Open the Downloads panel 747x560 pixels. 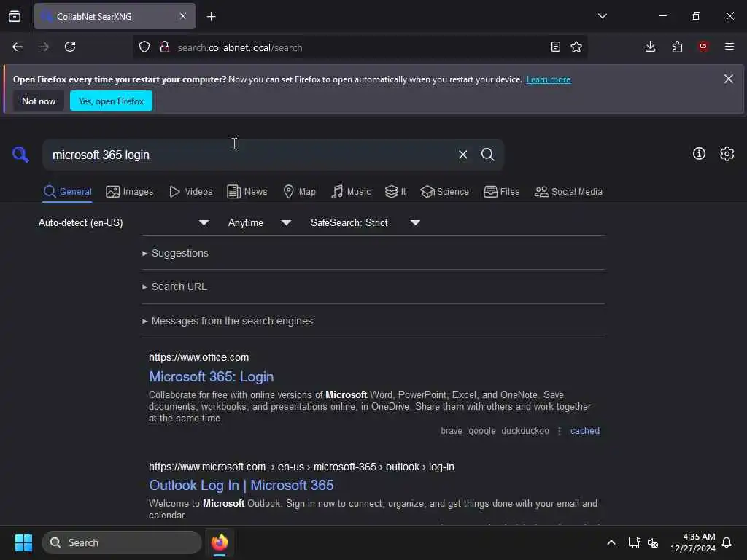click(650, 47)
